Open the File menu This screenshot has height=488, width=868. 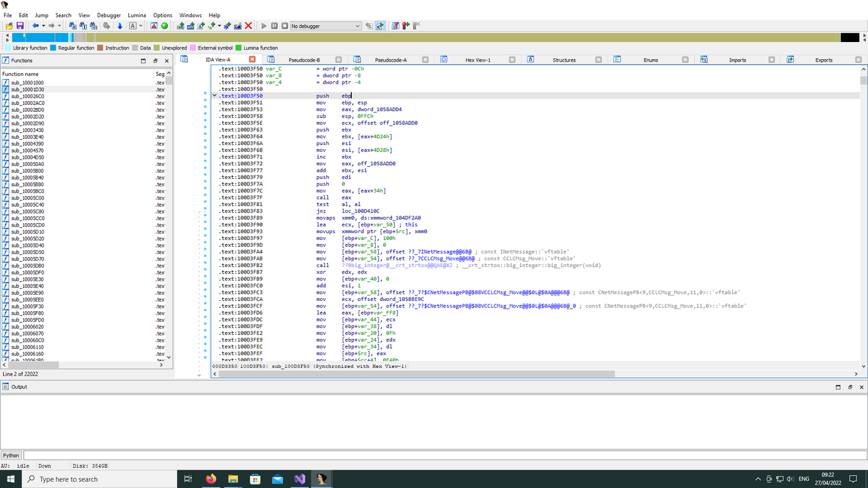click(7, 15)
